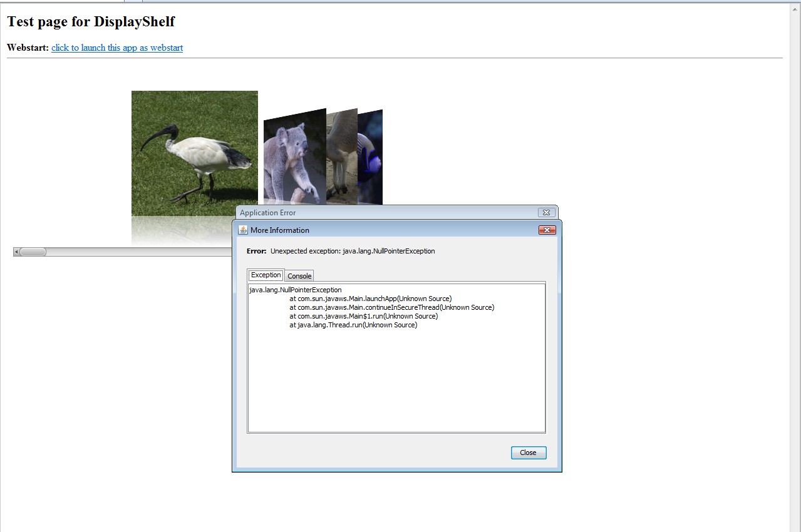The width and height of the screenshot is (801, 532).
Task: Click the empty track of the DisplayShelf scrollbar
Action: coord(138,252)
